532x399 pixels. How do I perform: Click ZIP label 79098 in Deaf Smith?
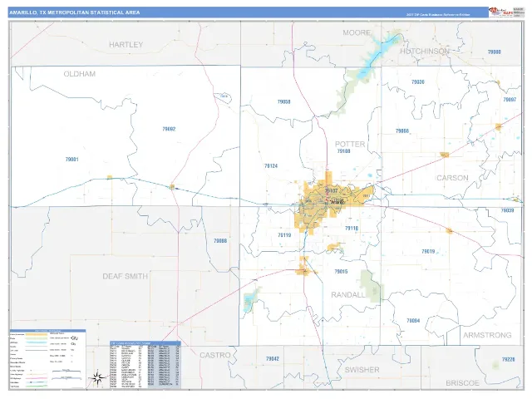coord(220,241)
